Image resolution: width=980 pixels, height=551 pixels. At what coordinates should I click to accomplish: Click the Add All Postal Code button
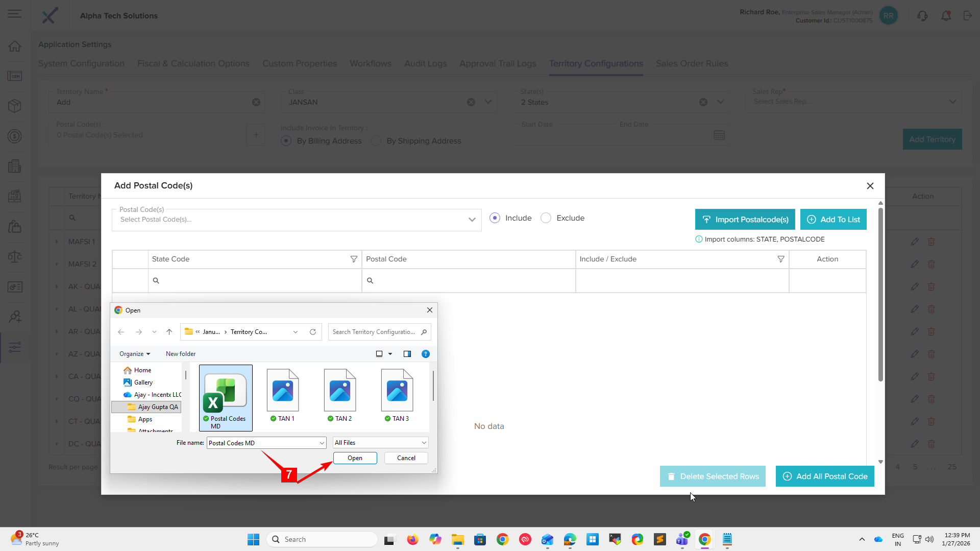pyautogui.click(x=824, y=476)
